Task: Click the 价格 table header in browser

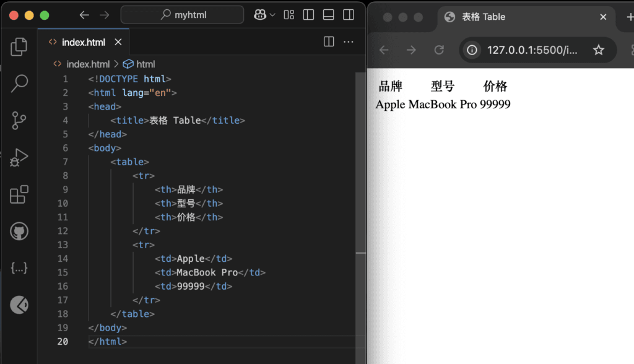Action: click(x=495, y=86)
